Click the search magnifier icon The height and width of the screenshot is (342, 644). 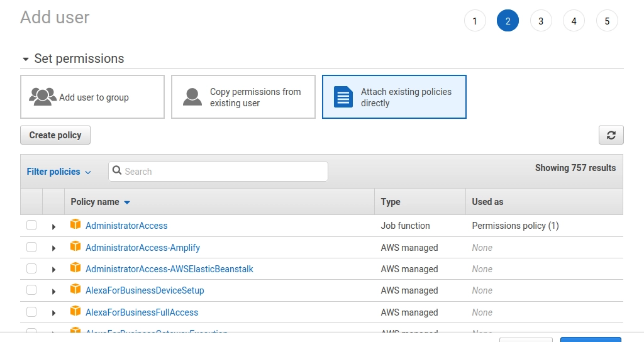pos(116,170)
